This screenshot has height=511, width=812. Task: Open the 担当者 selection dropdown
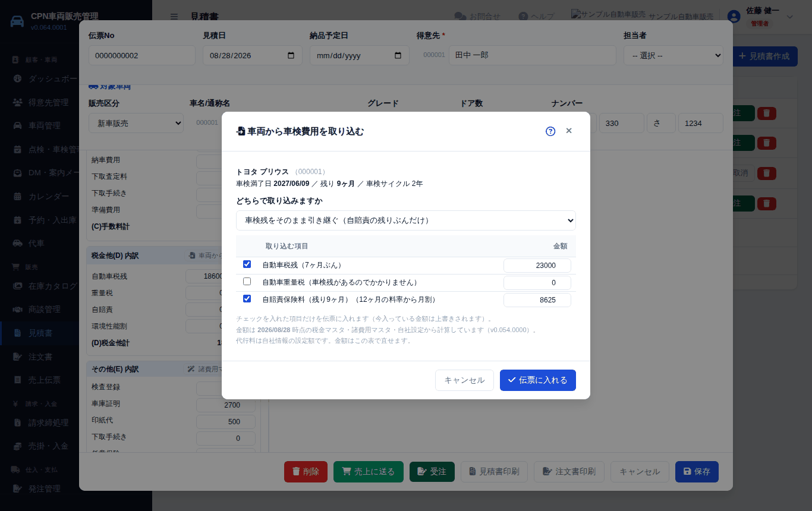pos(673,55)
